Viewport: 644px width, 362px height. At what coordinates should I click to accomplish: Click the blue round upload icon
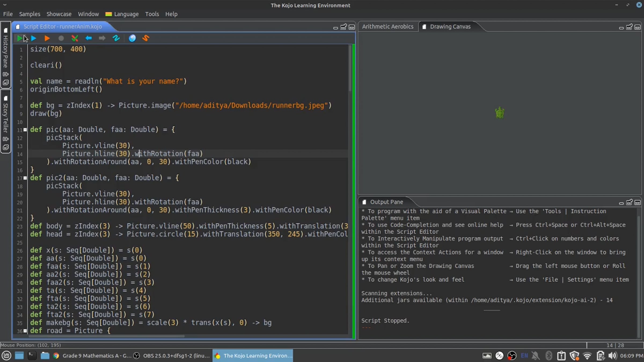pyautogui.click(x=132, y=38)
